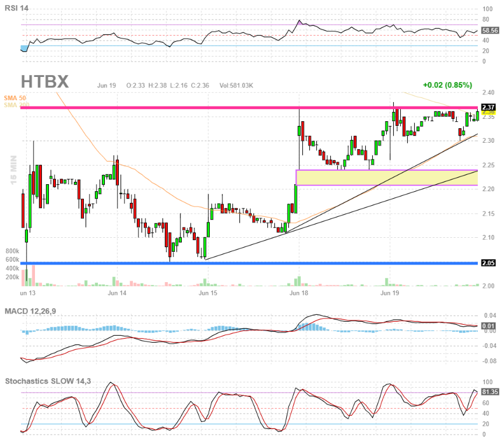This screenshot has height=443, width=504.
Task: Click the 2.37 price axis badge
Action: [x=488, y=107]
